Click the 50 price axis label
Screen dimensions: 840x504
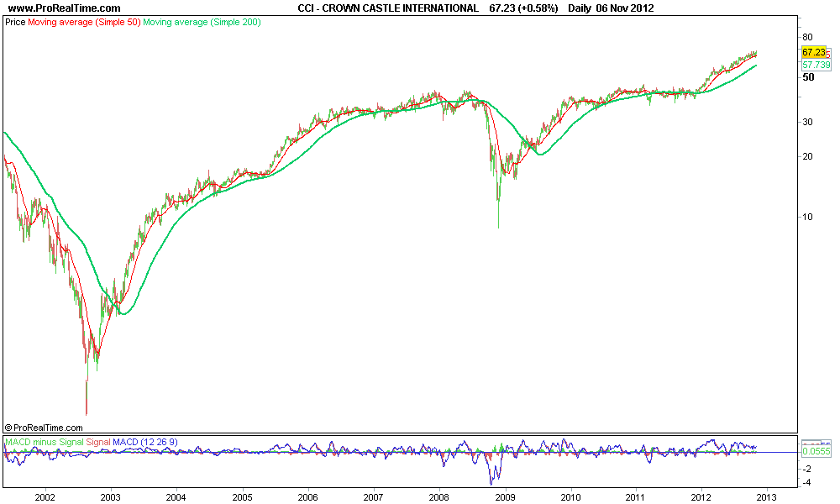tap(808, 77)
